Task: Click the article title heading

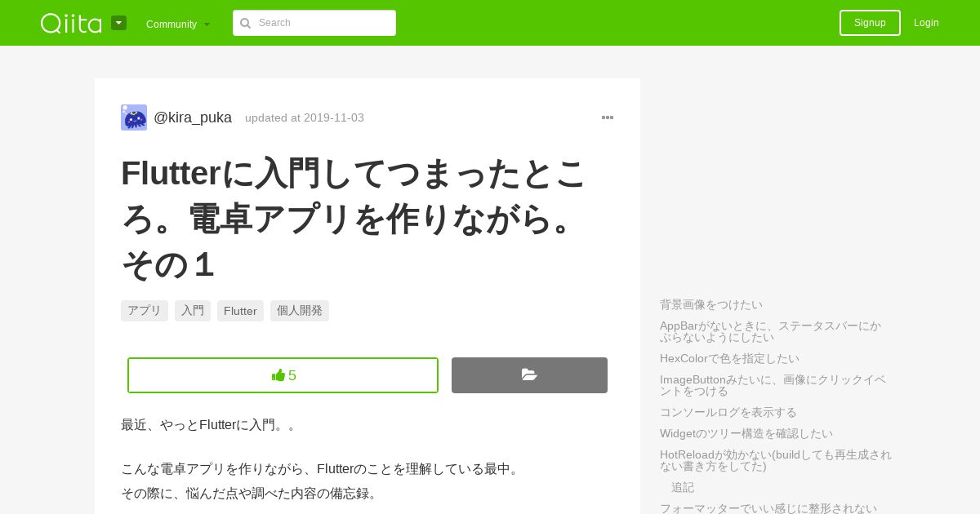Action: pyautogui.click(x=353, y=219)
